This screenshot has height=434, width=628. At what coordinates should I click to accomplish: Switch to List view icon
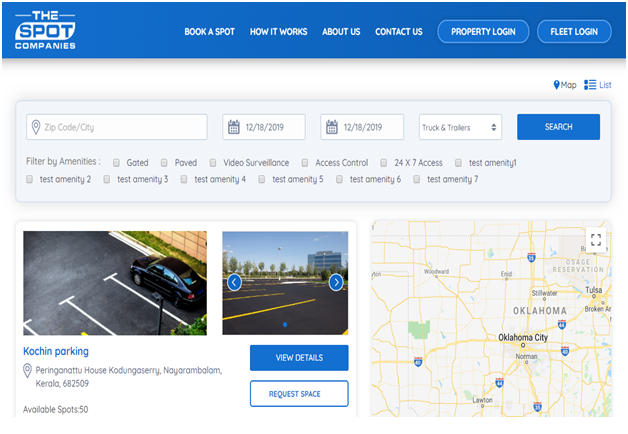point(590,85)
